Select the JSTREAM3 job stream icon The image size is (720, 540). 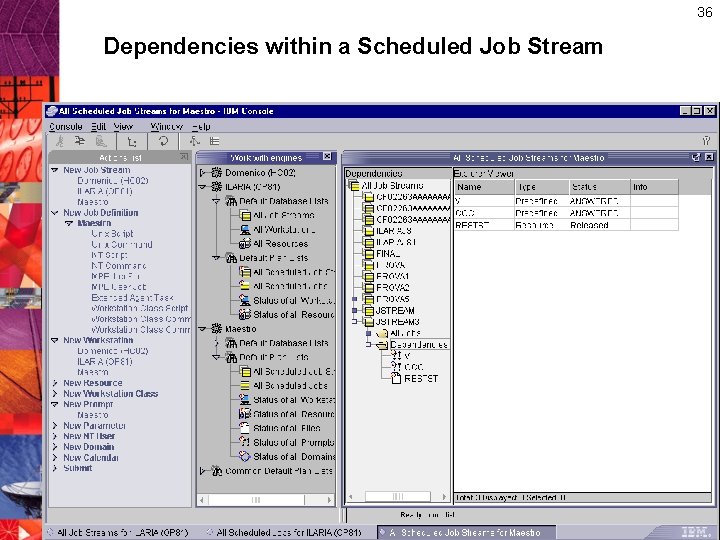click(x=368, y=322)
